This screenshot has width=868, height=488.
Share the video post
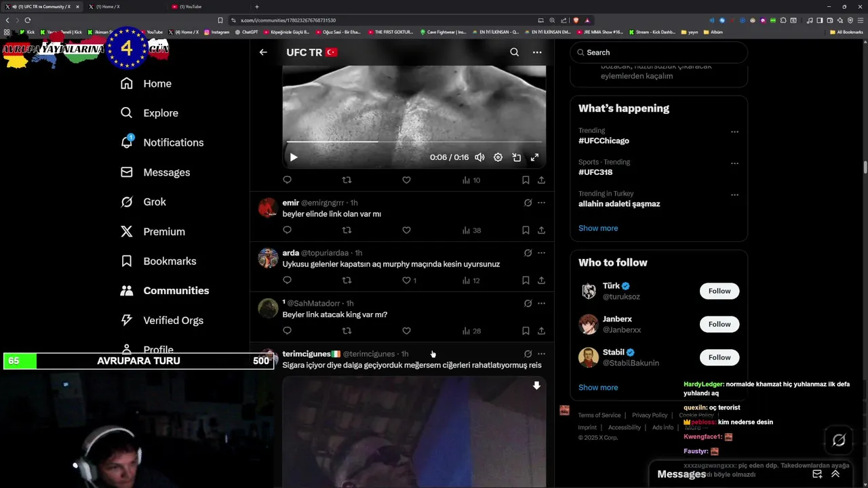point(541,180)
